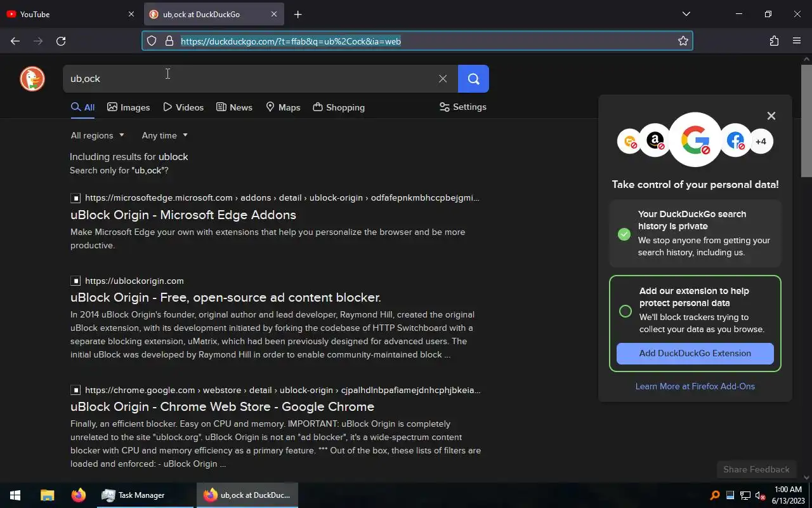Viewport: 812px width, 508px height.
Task: Reload the page with the refresh icon
Action: pos(61,41)
